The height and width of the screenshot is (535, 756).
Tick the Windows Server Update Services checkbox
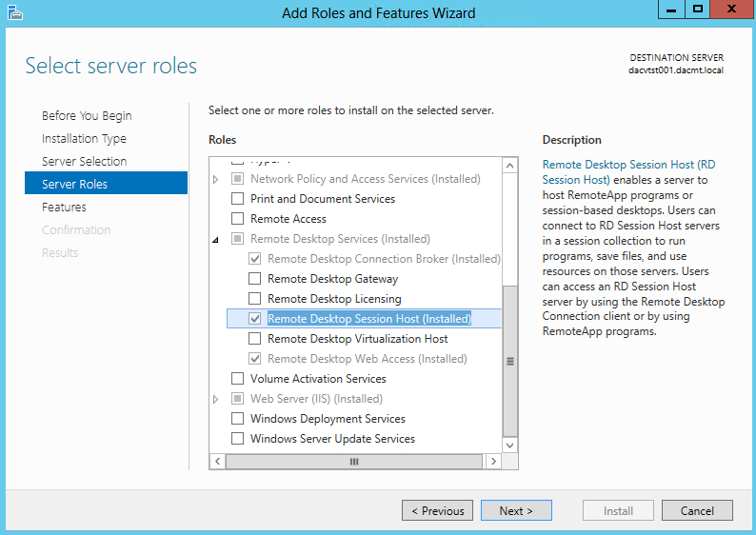[237, 439]
